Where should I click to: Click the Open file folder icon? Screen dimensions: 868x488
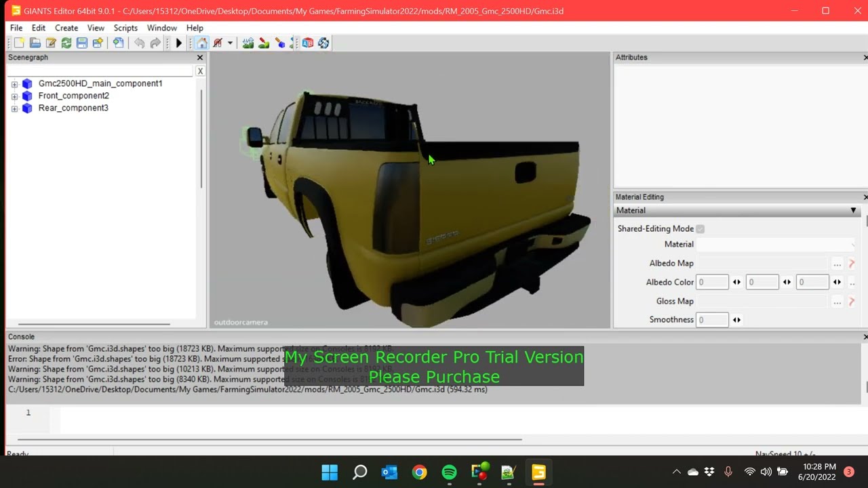click(35, 43)
